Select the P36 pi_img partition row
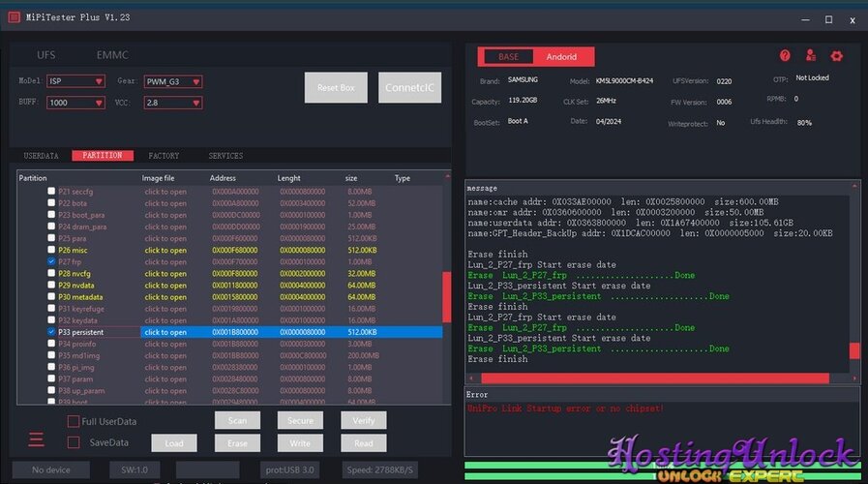 pyautogui.click(x=229, y=367)
